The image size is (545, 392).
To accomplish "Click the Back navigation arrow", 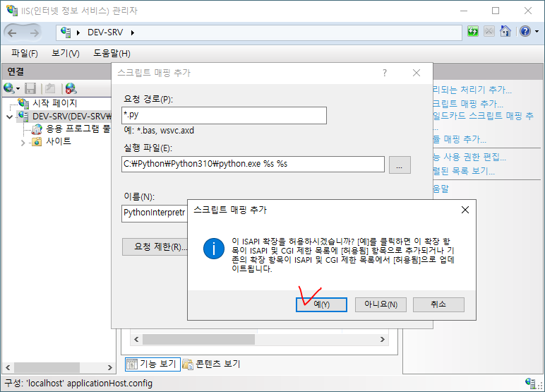I will 12,33.
